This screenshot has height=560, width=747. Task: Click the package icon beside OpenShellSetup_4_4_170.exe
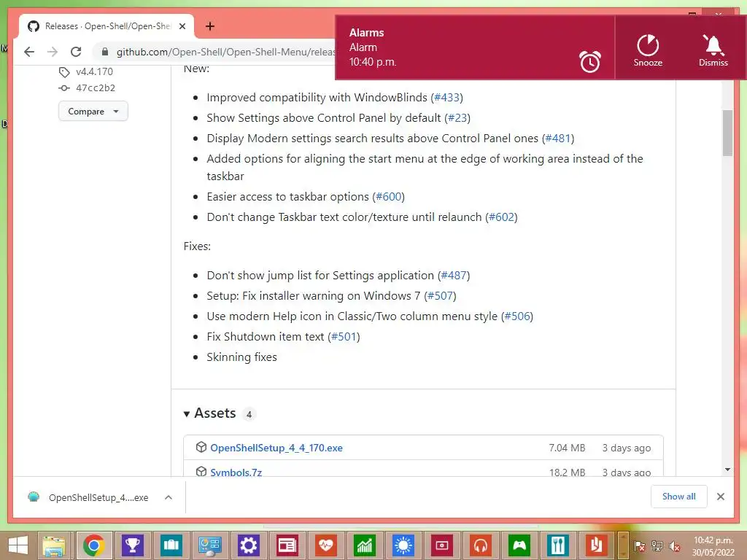click(x=201, y=447)
